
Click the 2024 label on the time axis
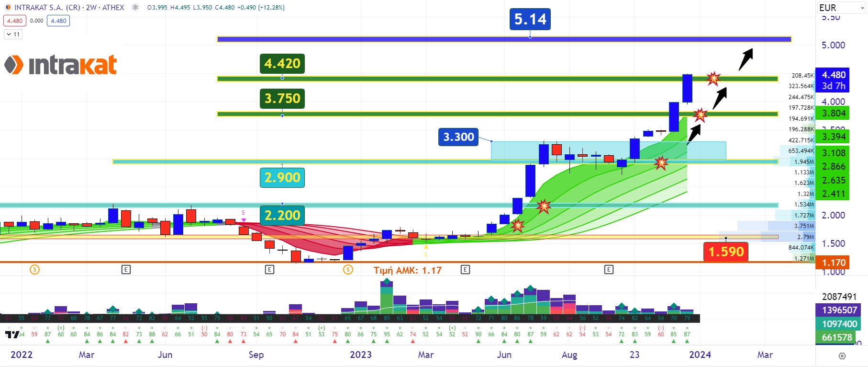[x=700, y=355]
